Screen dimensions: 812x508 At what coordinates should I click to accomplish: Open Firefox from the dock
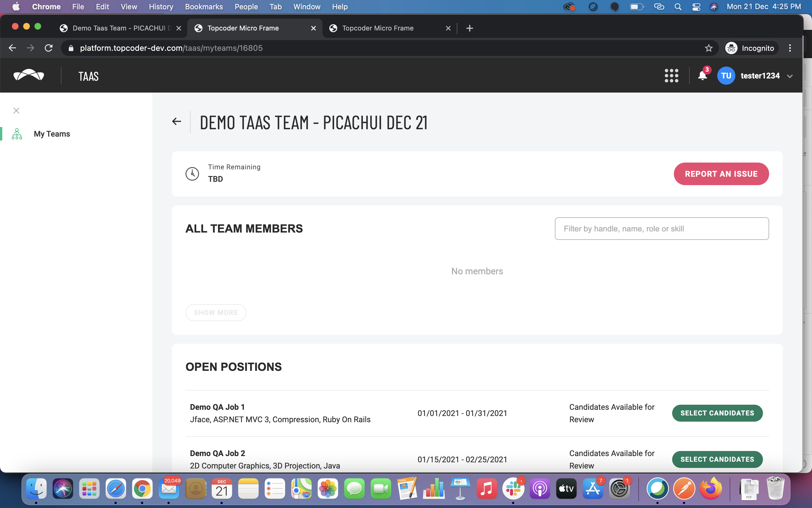[x=711, y=489]
